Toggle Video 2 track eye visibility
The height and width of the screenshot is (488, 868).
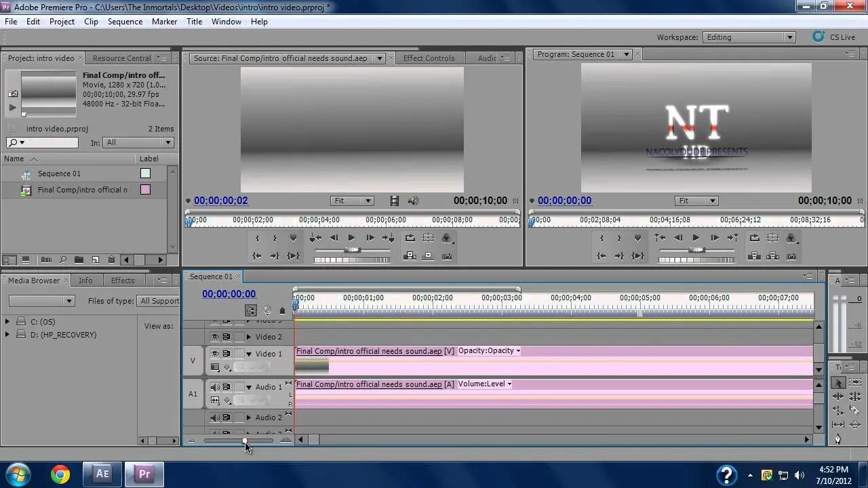coord(215,337)
